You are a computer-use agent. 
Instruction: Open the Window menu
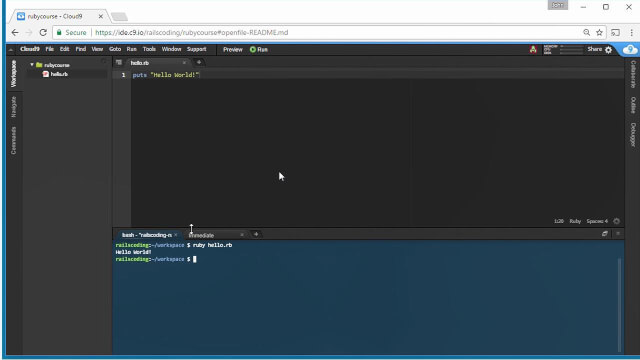coord(171,49)
